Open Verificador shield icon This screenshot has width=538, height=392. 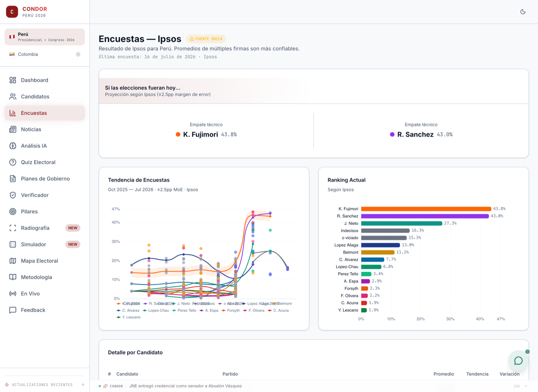click(13, 195)
